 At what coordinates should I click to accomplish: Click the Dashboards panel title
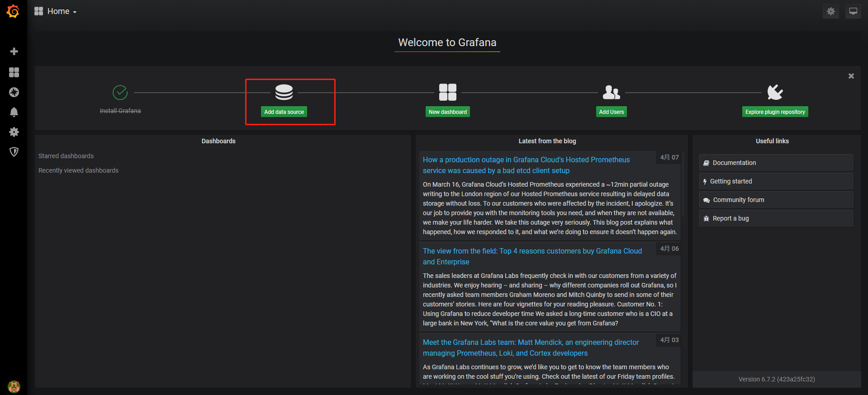click(218, 141)
